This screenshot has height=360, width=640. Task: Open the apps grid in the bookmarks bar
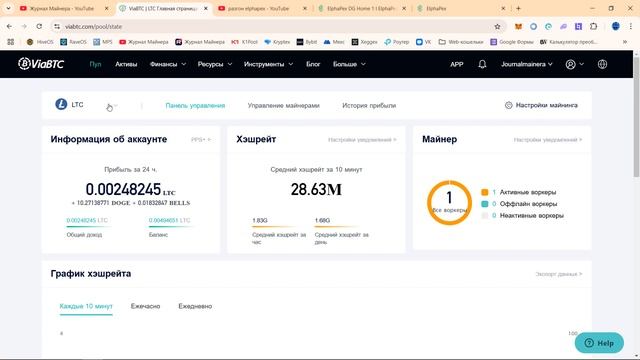[x=11, y=42]
